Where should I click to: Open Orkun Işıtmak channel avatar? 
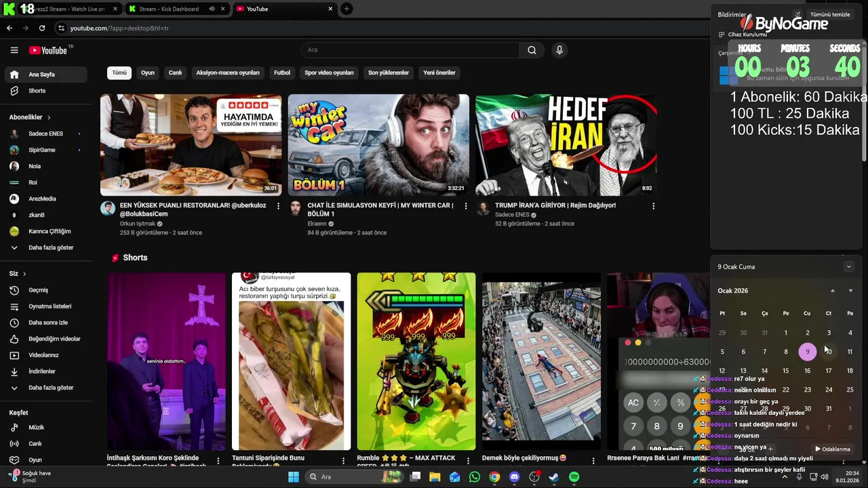pos(108,208)
